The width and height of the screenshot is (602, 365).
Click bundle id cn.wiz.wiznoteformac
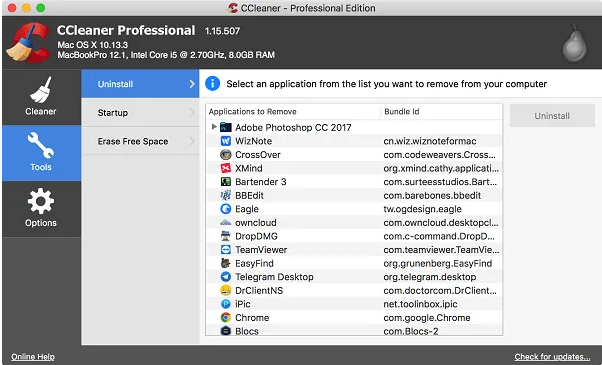(x=430, y=141)
